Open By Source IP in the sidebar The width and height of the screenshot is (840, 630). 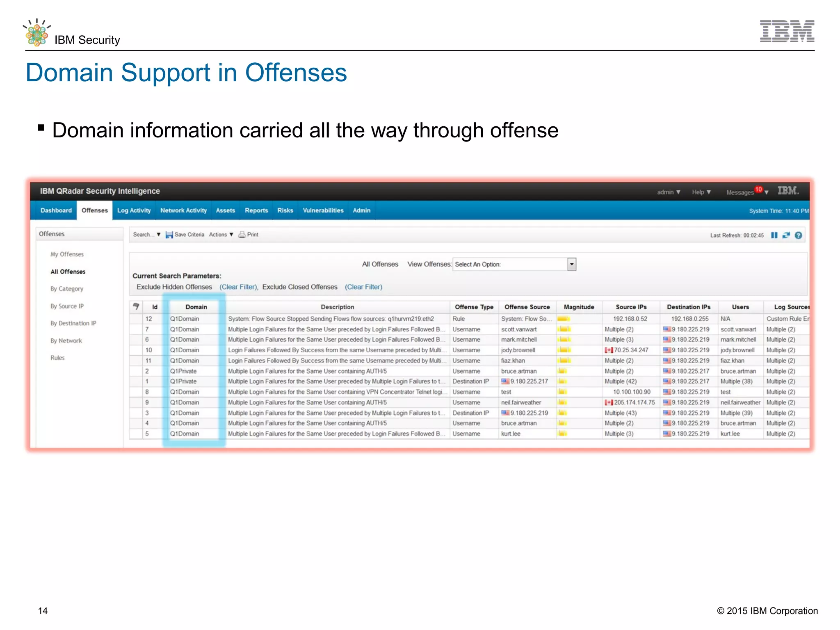tap(67, 306)
